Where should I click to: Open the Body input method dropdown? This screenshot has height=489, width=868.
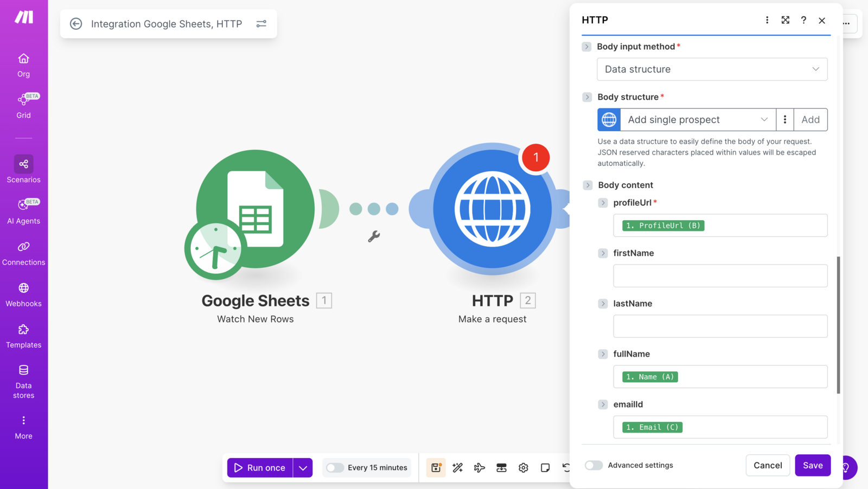[712, 69]
